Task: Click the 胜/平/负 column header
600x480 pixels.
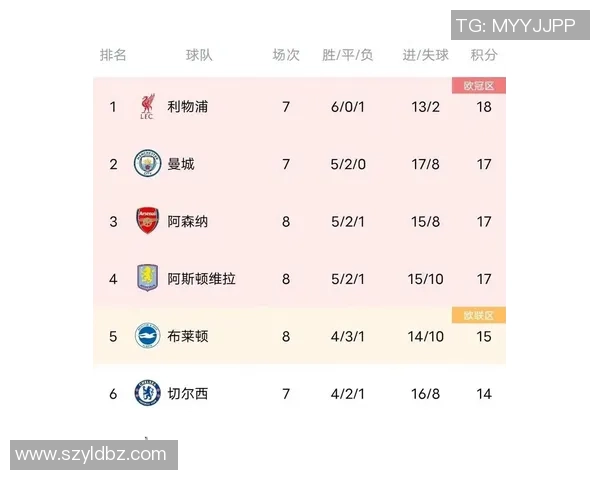Action: coord(348,55)
